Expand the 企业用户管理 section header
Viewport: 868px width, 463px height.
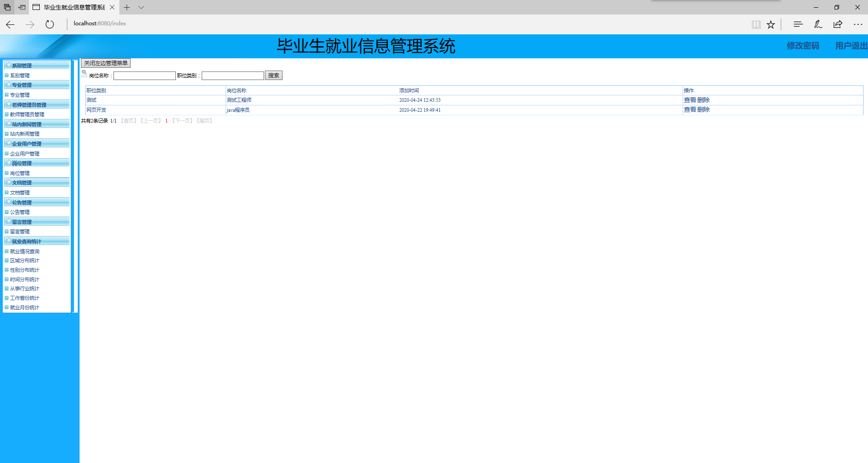pyautogui.click(x=37, y=144)
